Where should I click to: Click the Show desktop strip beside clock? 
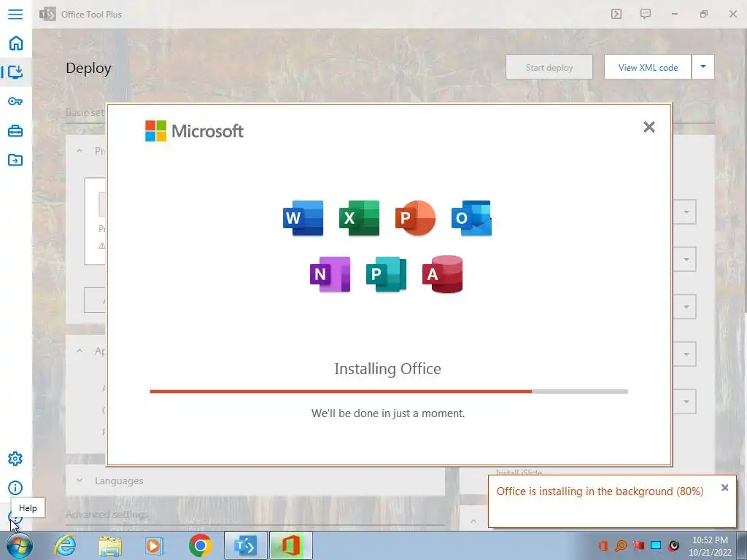click(742, 545)
